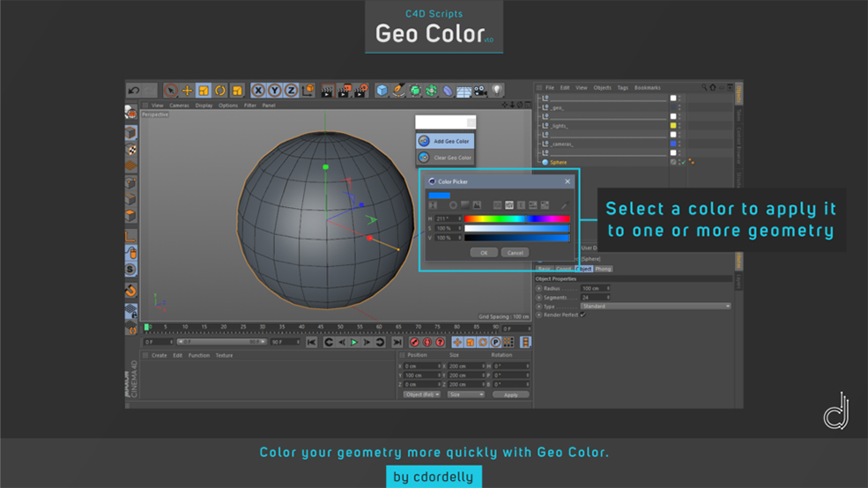The image size is (868, 488).
Task: Click the Record Active Objects button
Action: tap(414, 343)
